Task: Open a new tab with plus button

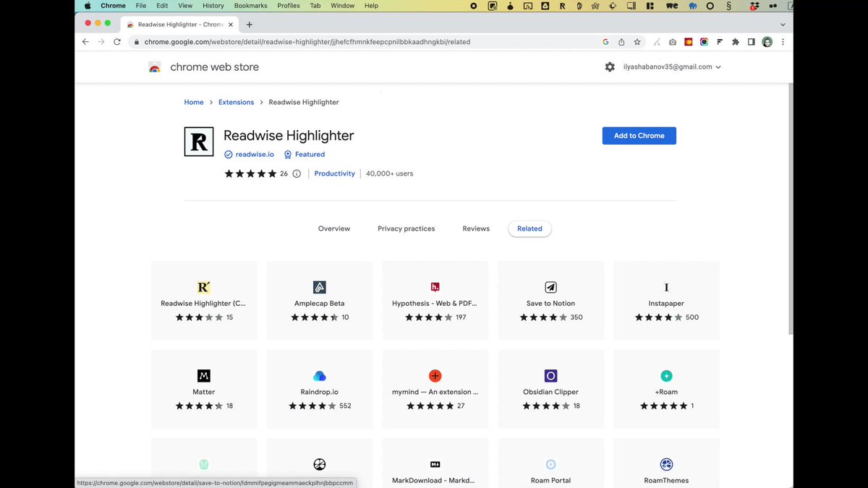Action: tap(250, 24)
